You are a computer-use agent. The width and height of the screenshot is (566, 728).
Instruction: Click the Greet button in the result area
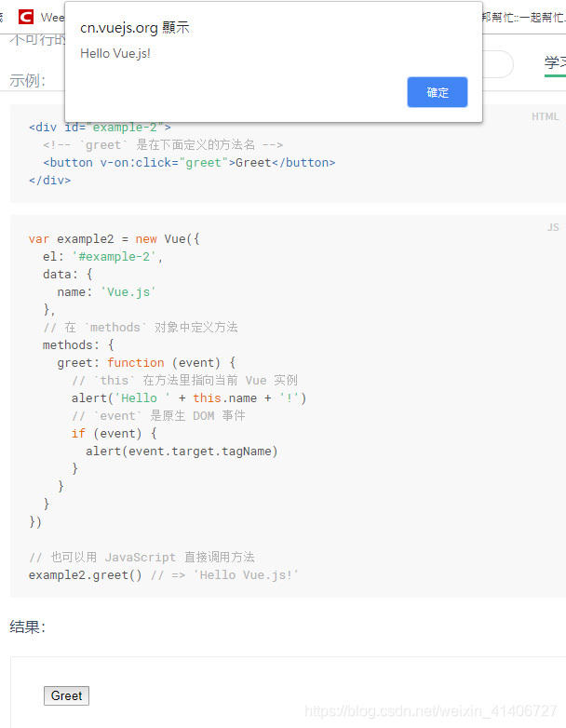[66, 695]
